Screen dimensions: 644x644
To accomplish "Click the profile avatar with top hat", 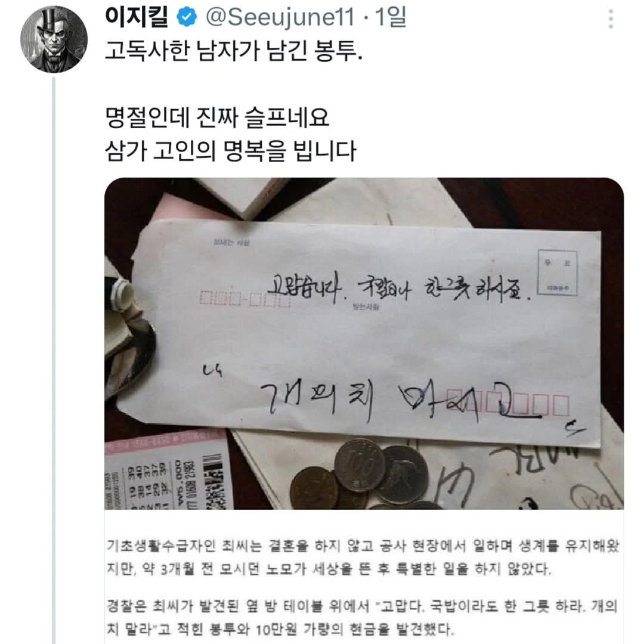I will [54, 39].
